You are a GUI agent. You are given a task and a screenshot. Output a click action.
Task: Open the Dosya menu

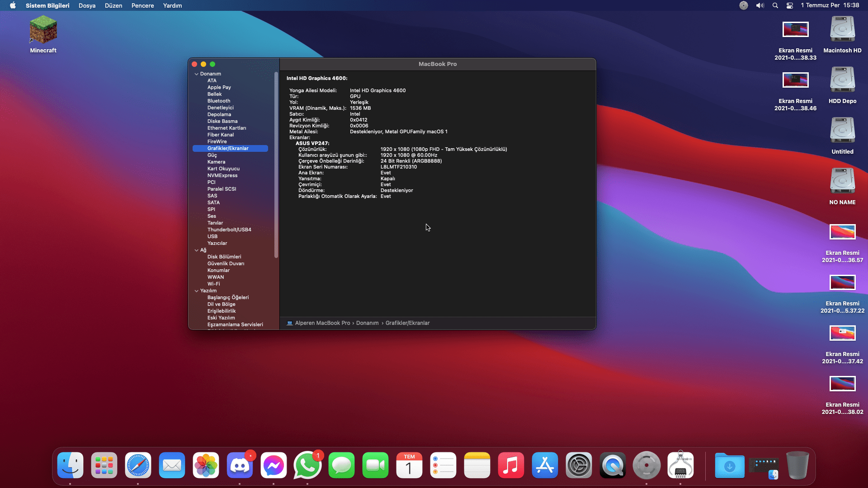pos(87,5)
